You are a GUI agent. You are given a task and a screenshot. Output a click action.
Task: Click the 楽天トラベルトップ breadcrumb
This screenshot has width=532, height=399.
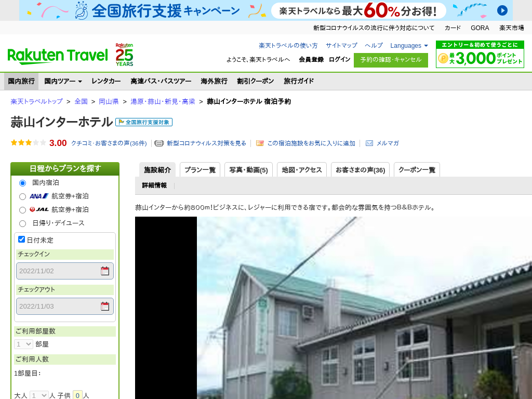click(x=37, y=101)
